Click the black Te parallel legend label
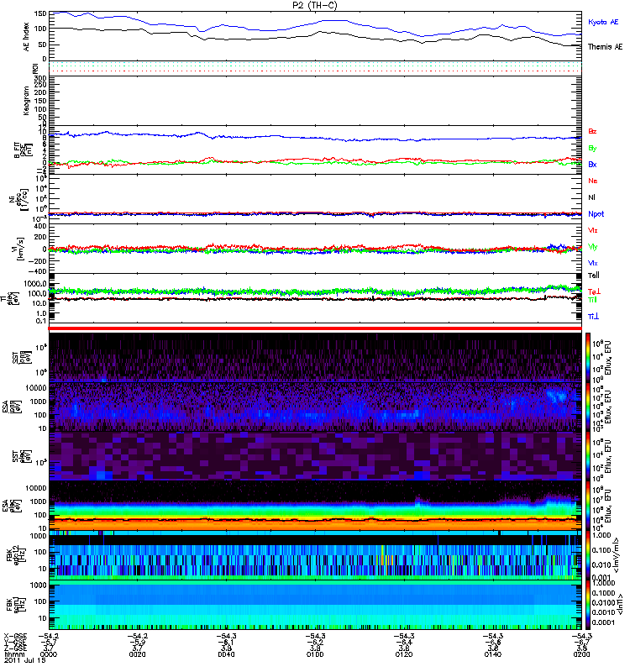Viewport: 630px width, 672px height. click(594, 276)
